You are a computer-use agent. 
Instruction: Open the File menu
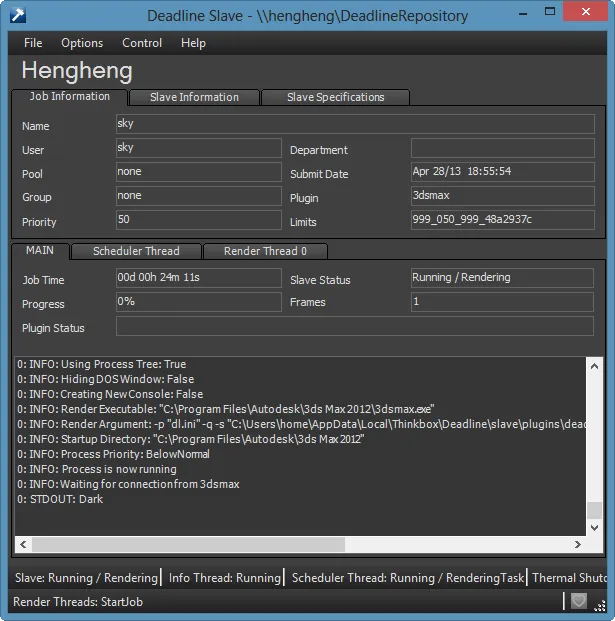pos(33,43)
